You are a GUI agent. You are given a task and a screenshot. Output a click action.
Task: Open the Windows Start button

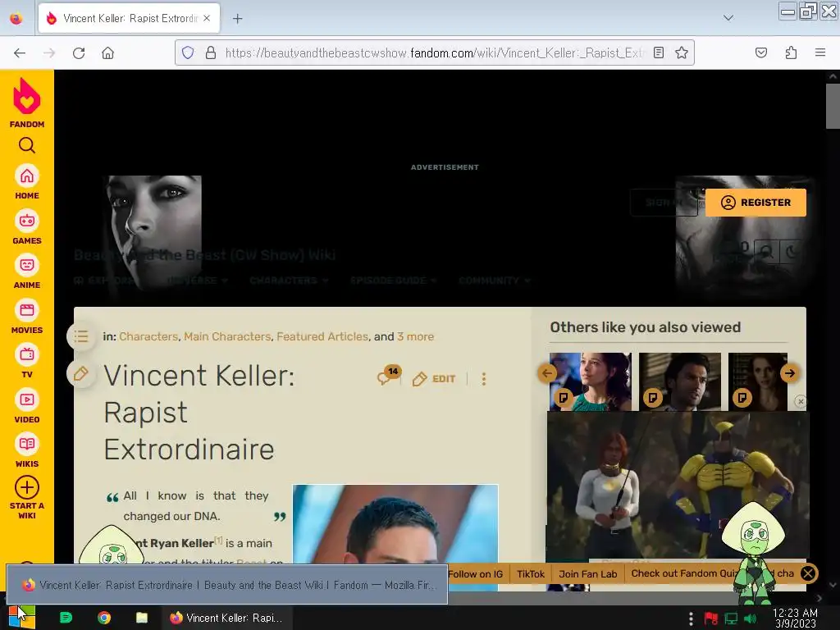click(21, 618)
